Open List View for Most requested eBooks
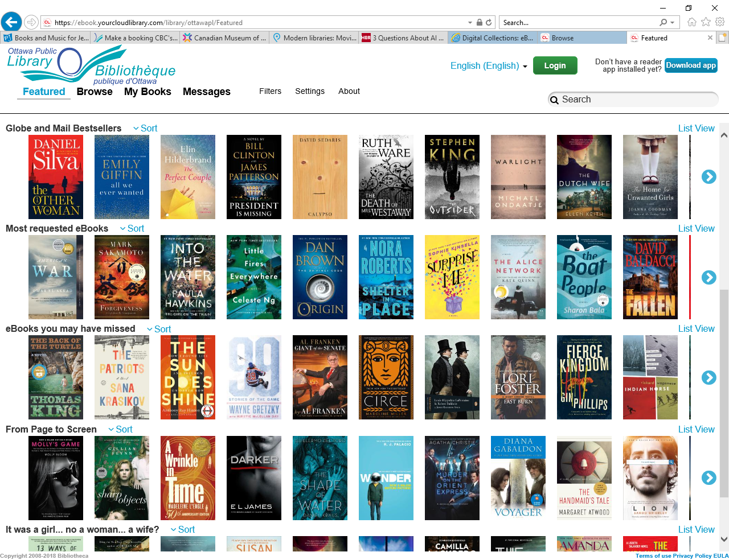Viewport: 729px width, 560px height. click(x=696, y=229)
